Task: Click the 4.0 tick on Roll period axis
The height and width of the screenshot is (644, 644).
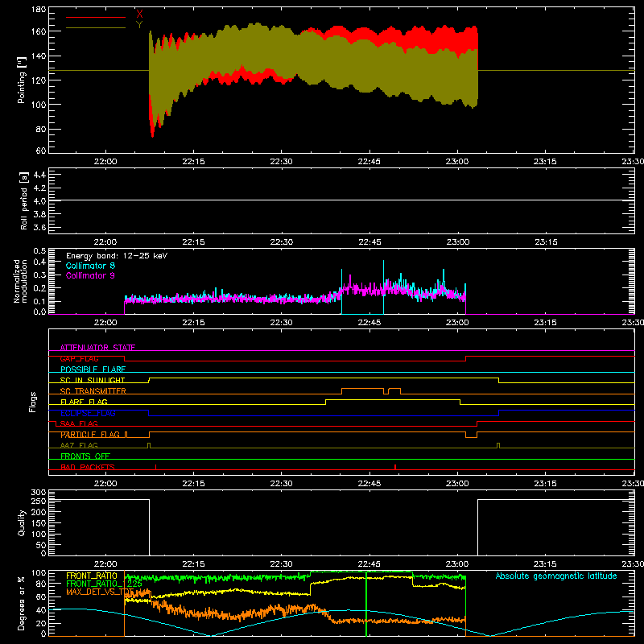Action: click(39, 201)
